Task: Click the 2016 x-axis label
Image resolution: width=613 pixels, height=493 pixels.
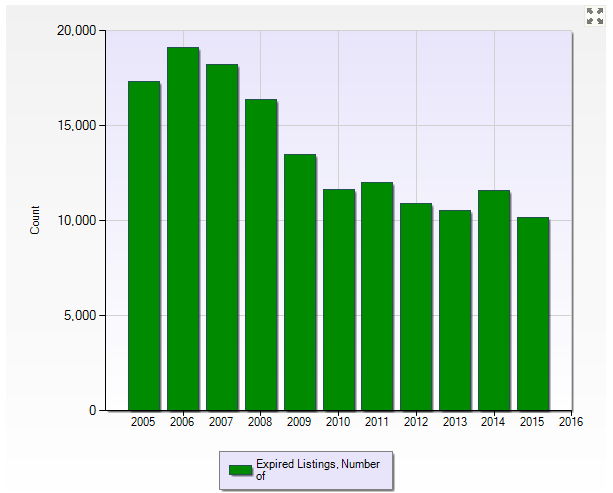Action: pyautogui.click(x=571, y=423)
